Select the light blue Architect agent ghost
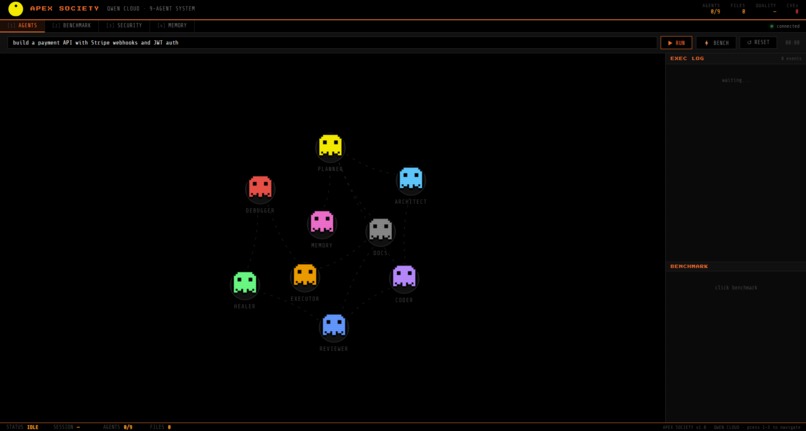This screenshot has width=806, height=431. point(411,178)
